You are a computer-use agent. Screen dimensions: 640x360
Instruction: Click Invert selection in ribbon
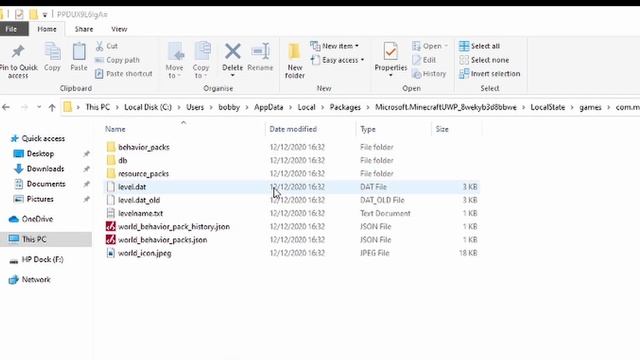489,74
